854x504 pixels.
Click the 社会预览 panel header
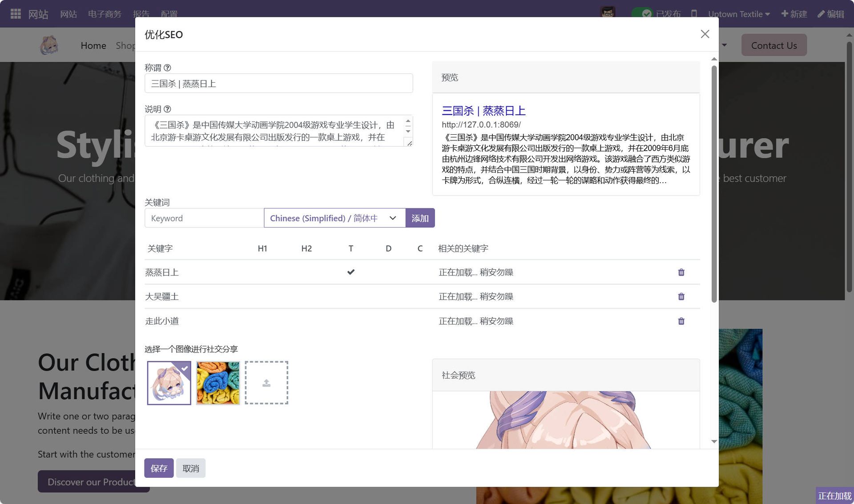[x=566, y=375]
